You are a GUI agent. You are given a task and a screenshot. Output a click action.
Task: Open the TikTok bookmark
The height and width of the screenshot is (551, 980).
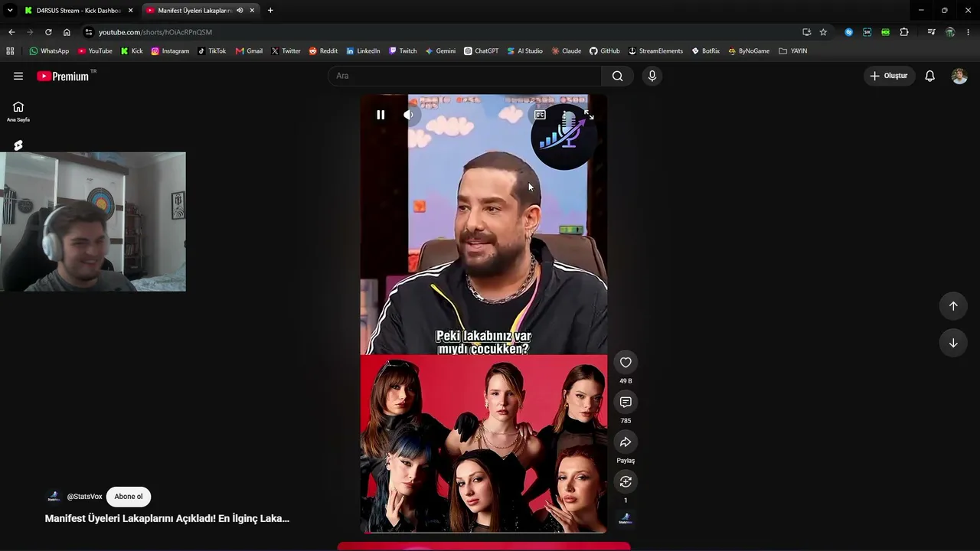click(211, 51)
